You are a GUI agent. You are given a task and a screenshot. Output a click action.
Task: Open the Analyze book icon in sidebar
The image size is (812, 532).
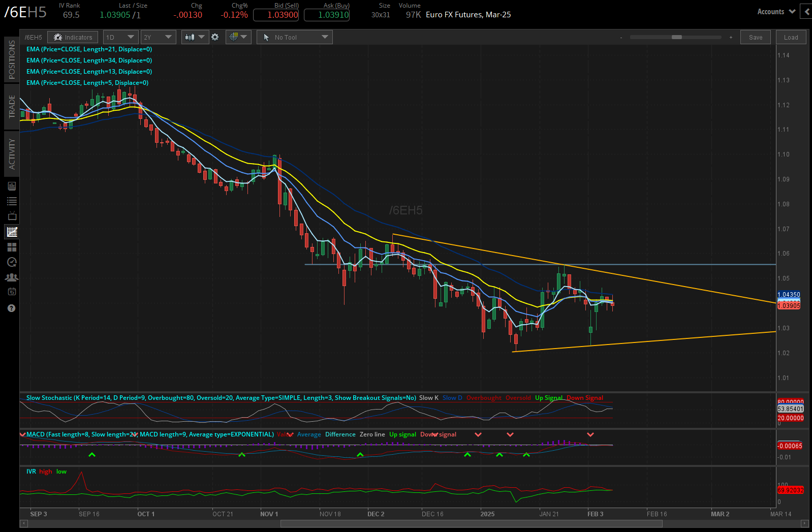click(x=12, y=186)
